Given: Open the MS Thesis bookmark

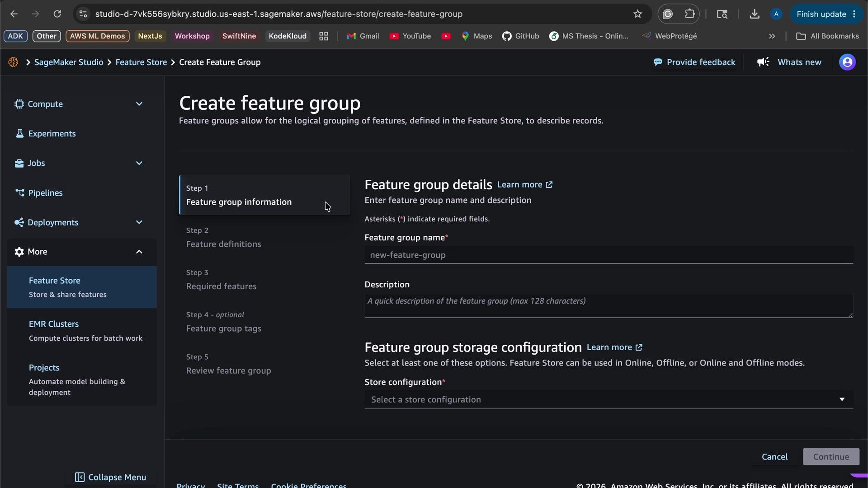Looking at the screenshot, I should pos(589,36).
